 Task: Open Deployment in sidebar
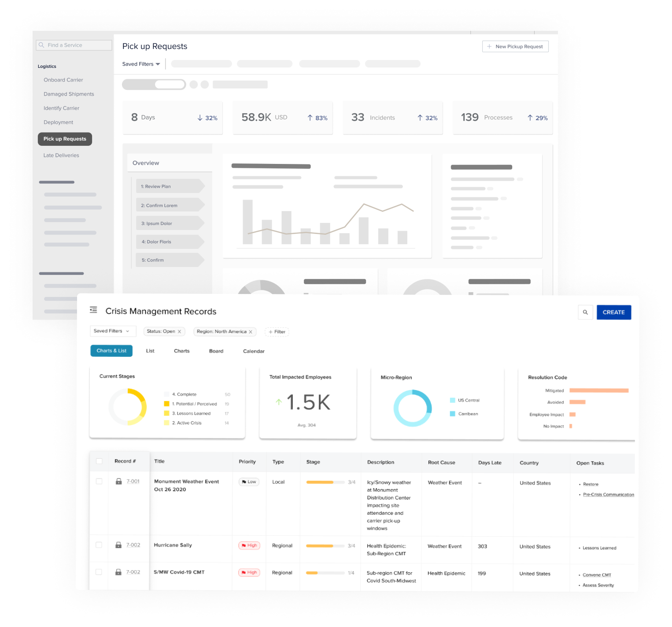coord(59,122)
